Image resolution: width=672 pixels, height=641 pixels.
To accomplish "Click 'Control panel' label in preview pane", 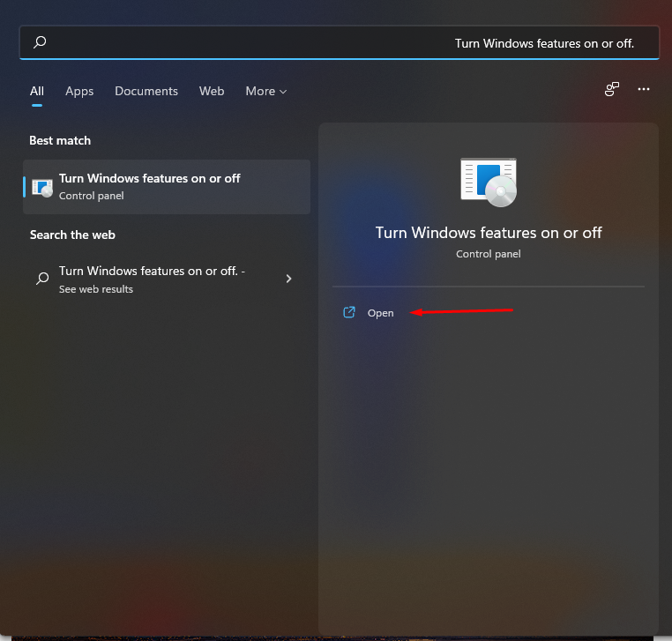I will (x=489, y=254).
